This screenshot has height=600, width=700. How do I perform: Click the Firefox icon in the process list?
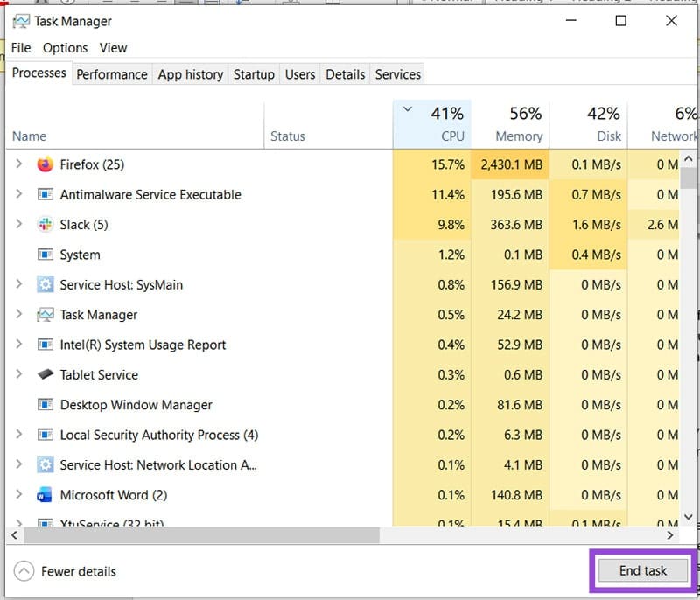[45, 164]
